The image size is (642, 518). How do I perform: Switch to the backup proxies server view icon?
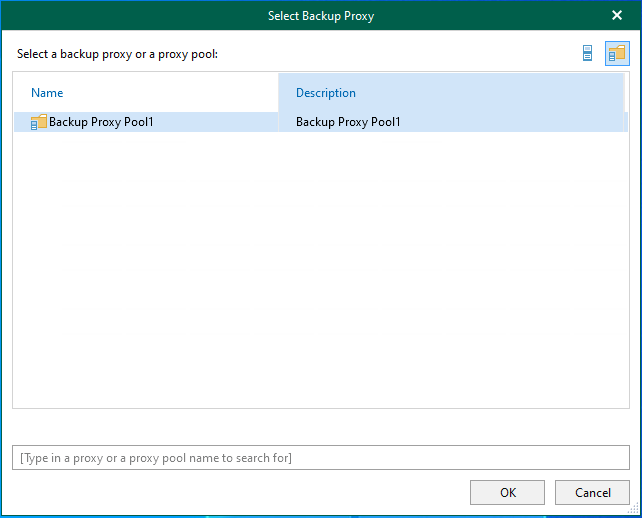click(588, 54)
